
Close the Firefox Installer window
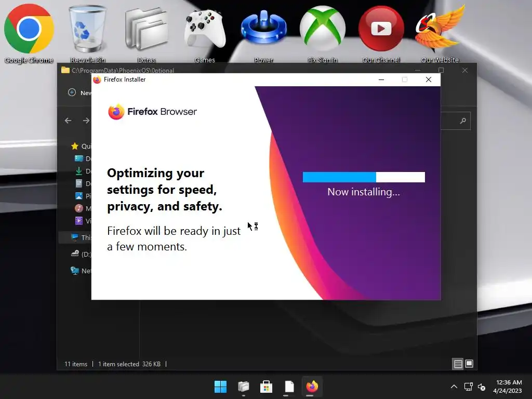tap(429, 79)
